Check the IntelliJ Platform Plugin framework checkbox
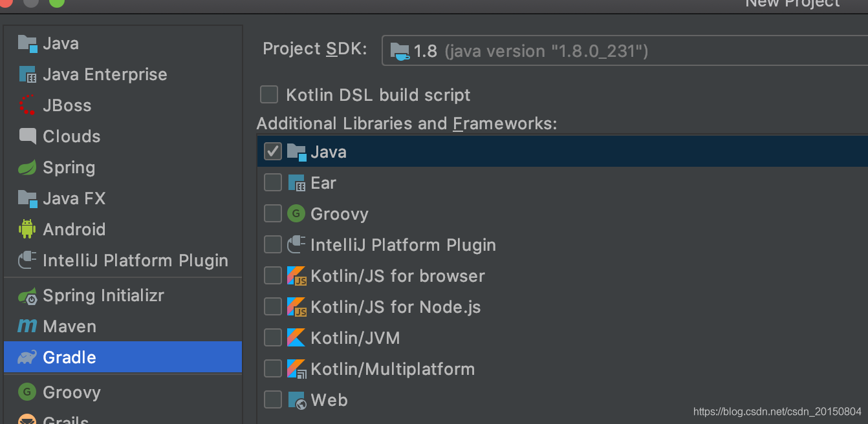Image resolution: width=868 pixels, height=424 pixels. [x=273, y=245]
